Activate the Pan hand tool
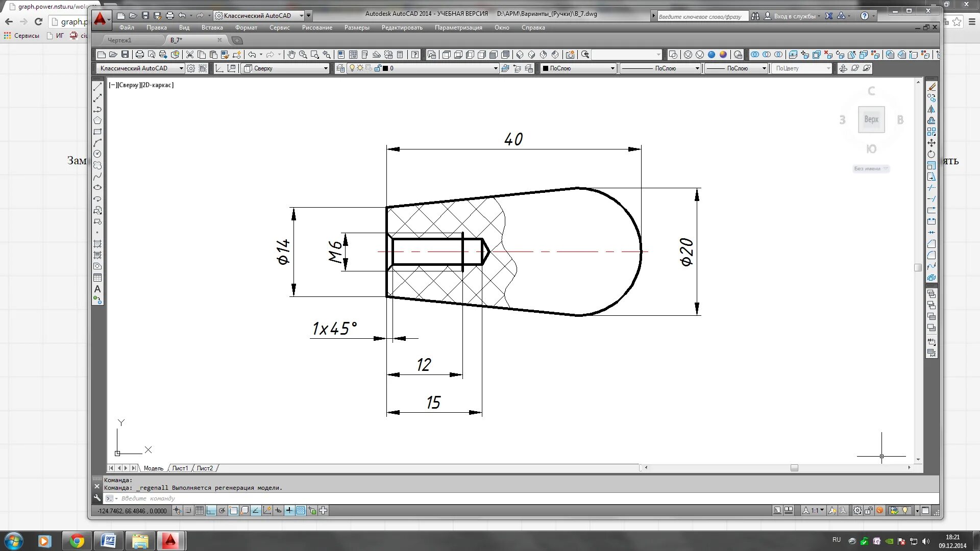980x551 pixels. tap(291, 55)
